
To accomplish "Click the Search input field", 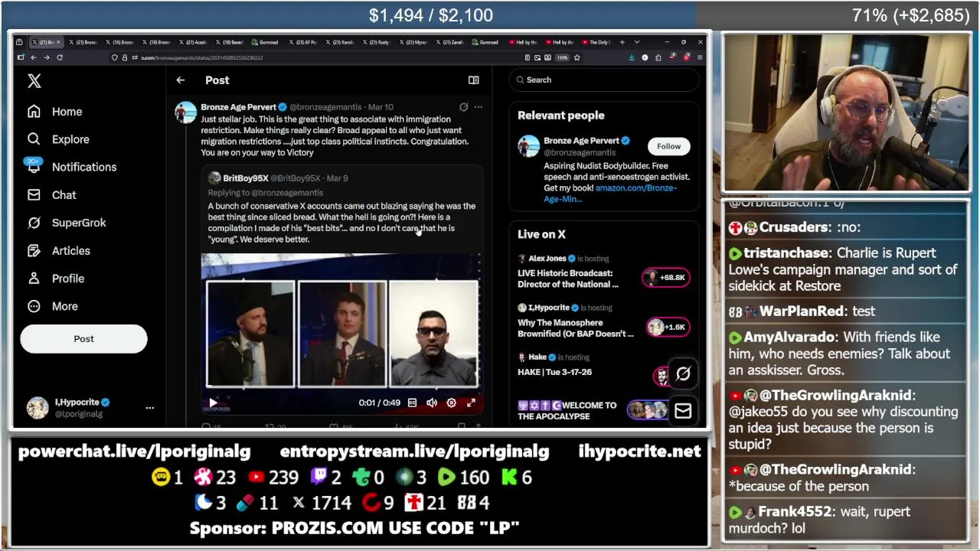I will click(x=604, y=80).
